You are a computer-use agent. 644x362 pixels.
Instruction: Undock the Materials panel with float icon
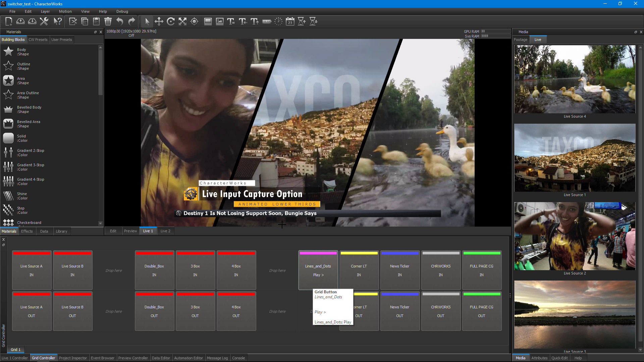coord(95,32)
